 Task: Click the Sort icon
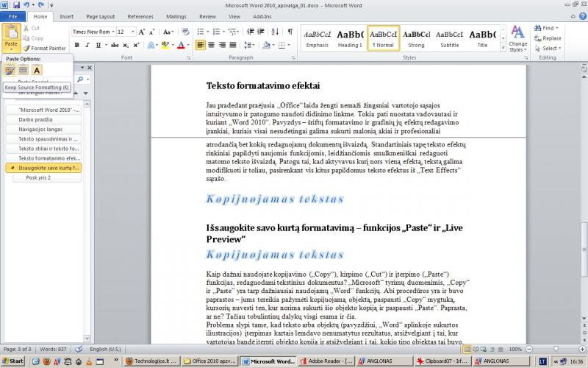(275, 32)
